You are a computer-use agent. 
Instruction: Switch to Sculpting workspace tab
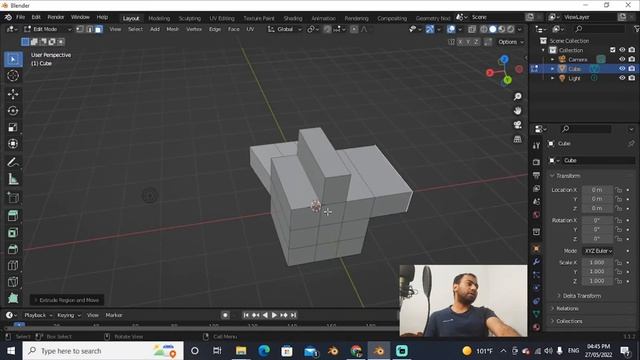[189, 18]
